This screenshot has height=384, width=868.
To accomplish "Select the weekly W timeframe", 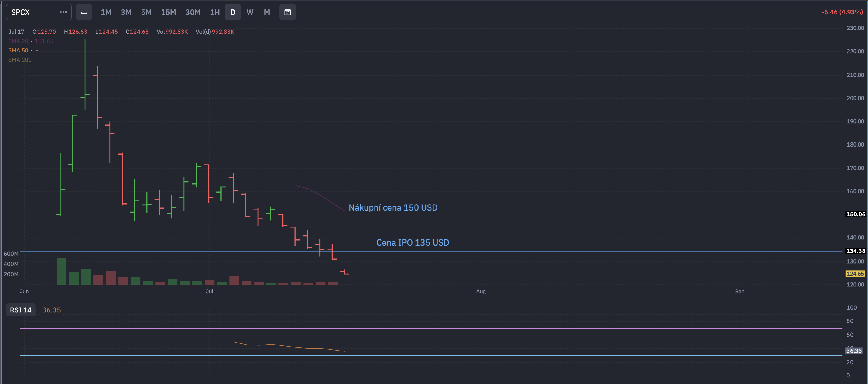I will tap(250, 12).
